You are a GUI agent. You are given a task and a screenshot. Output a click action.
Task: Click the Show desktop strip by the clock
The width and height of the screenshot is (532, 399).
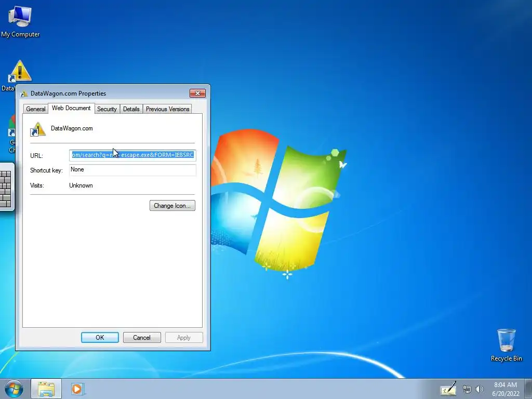[x=528, y=389]
